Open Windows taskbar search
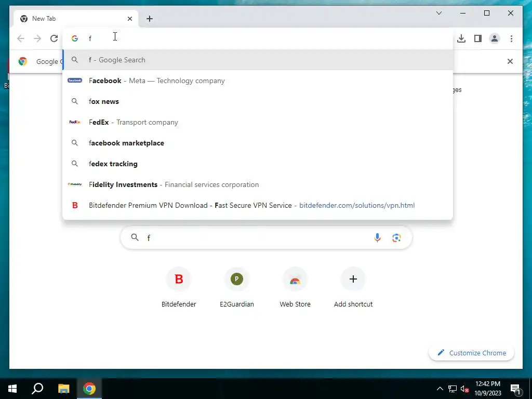532x399 pixels. pos(37,389)
